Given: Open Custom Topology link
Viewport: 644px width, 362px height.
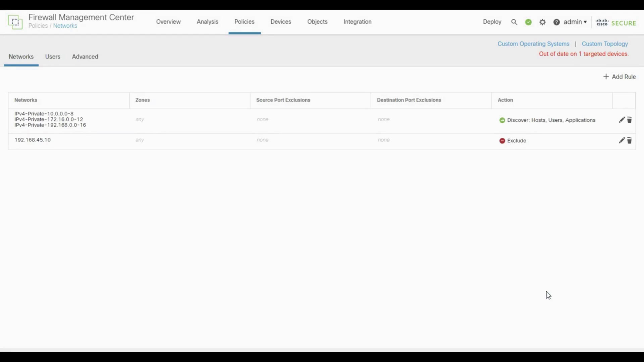Looking at the screenshot, I should pos(605,44).
